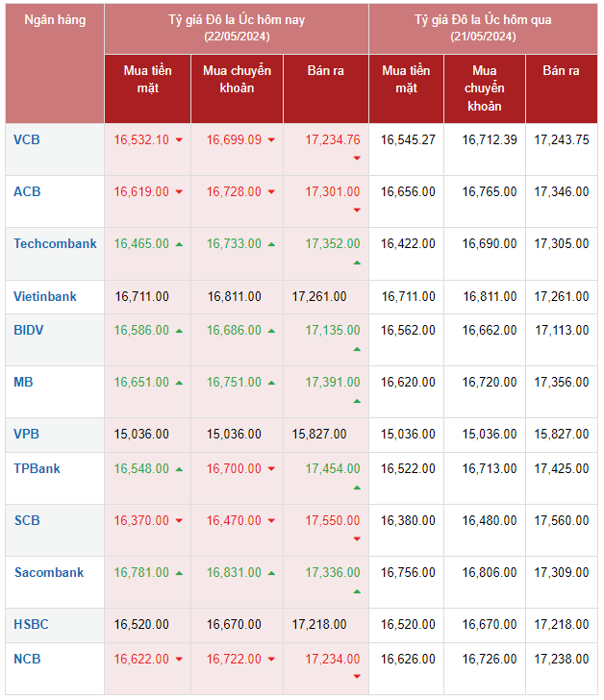Click green up arrow beside Sacombank 16,831.00
Screen dimensions: 604x700
tap(271, 573)
